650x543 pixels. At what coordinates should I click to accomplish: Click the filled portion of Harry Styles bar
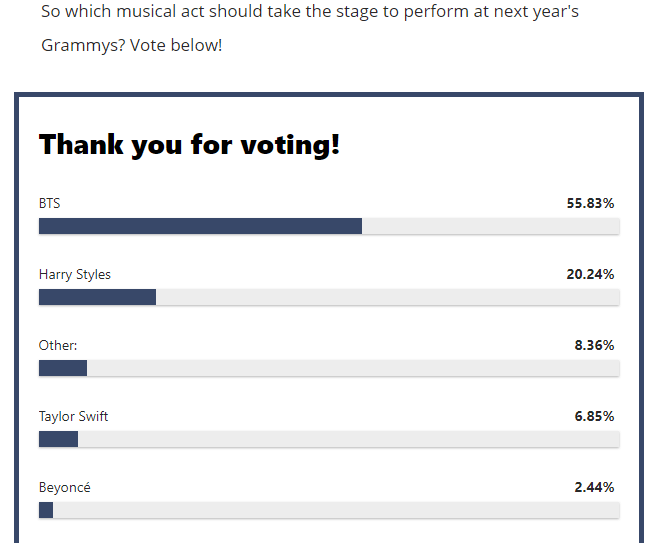click(x=97, y=297)
